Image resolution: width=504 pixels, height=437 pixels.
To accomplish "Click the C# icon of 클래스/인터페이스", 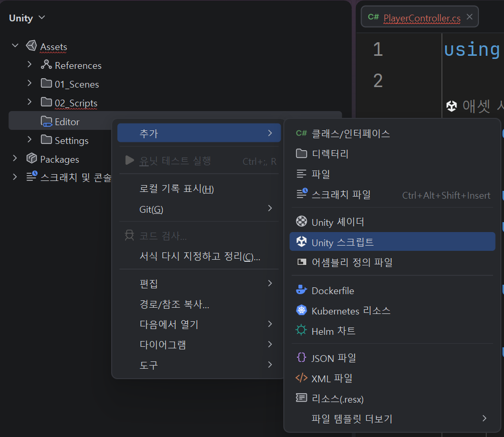I will point(301,133).
